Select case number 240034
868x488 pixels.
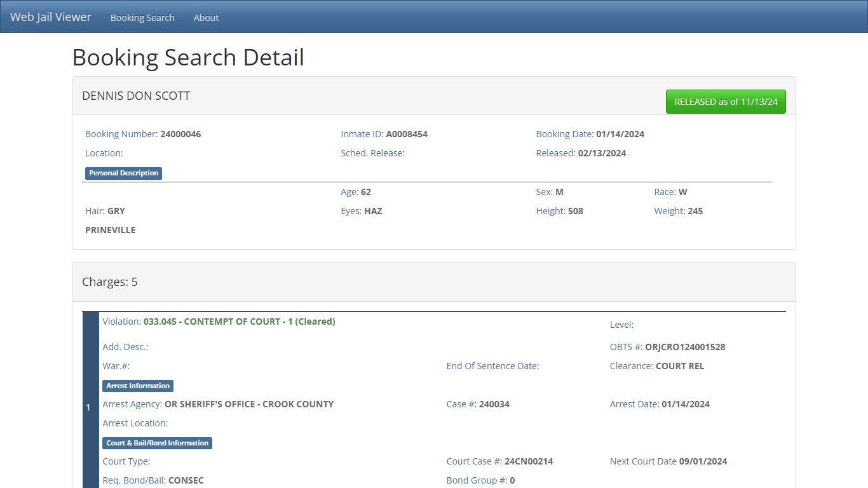coord(494,404)
